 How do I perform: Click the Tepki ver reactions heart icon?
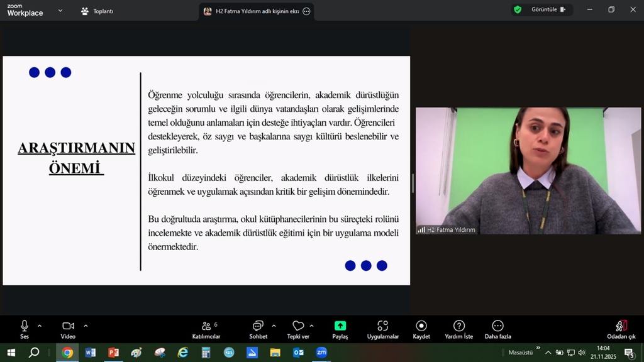coord(298,326)
